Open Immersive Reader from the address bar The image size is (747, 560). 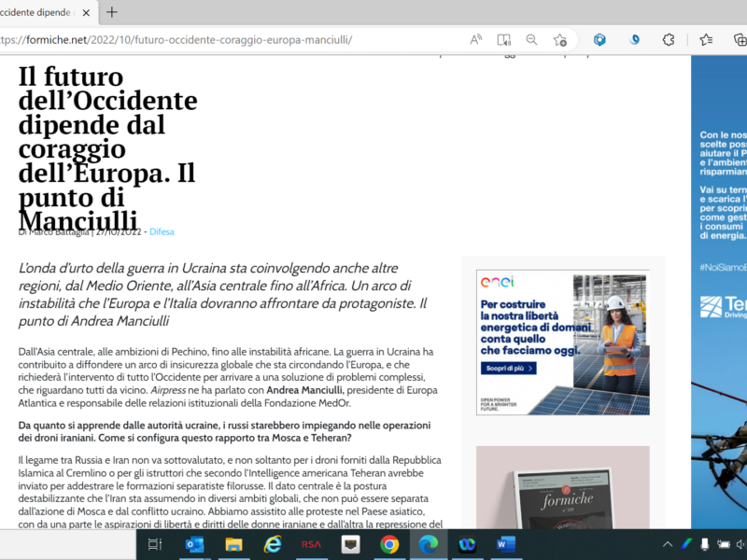503,39
